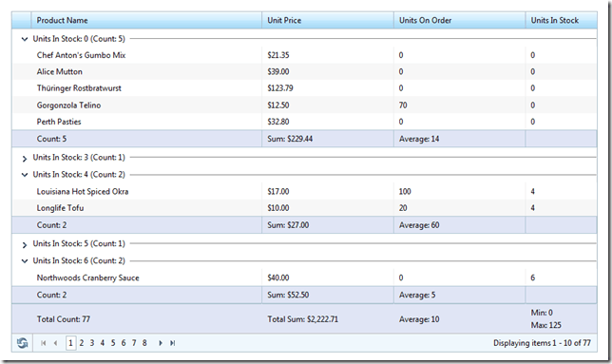The image size is (612, 364).
Task: Click the Units In Stock value 6 cell
Action: point(562,278)
